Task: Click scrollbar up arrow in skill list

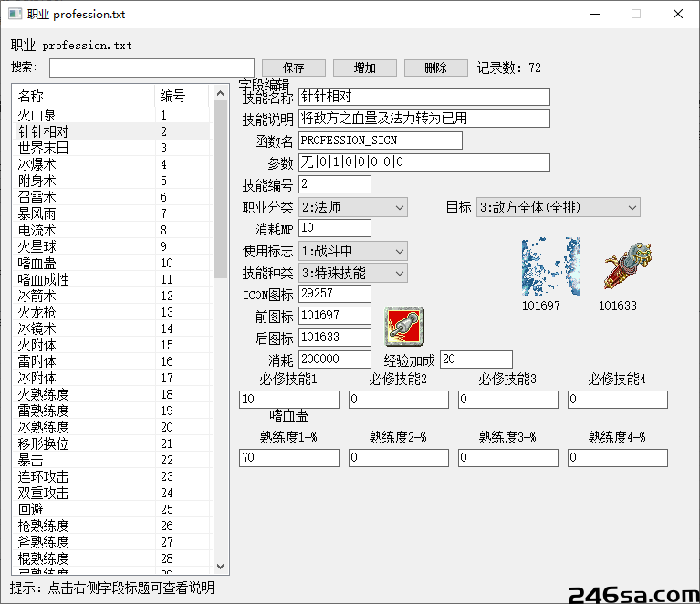Action: (x=220, y=93)
